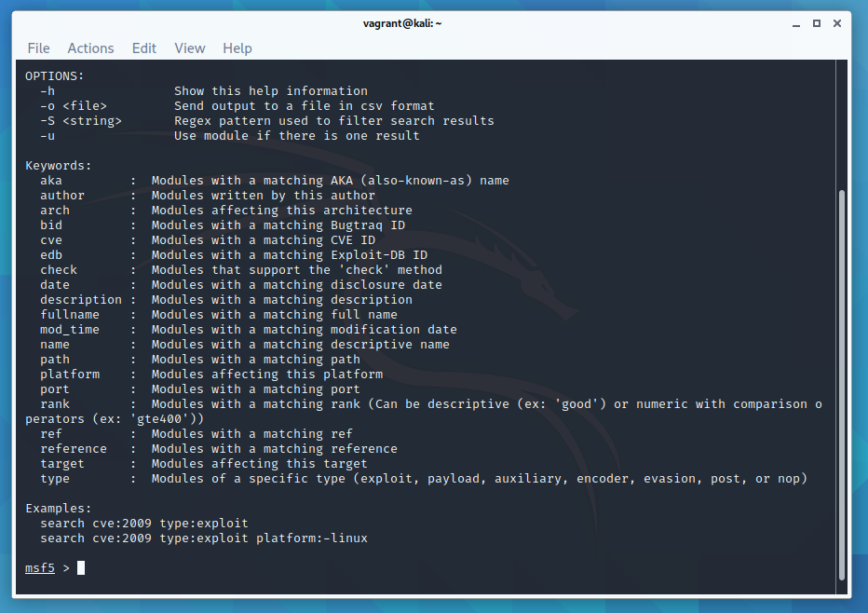Open the View menu
Image resolution: width=868 pixels, height=613 pixels.
click(x=190, y=48)
